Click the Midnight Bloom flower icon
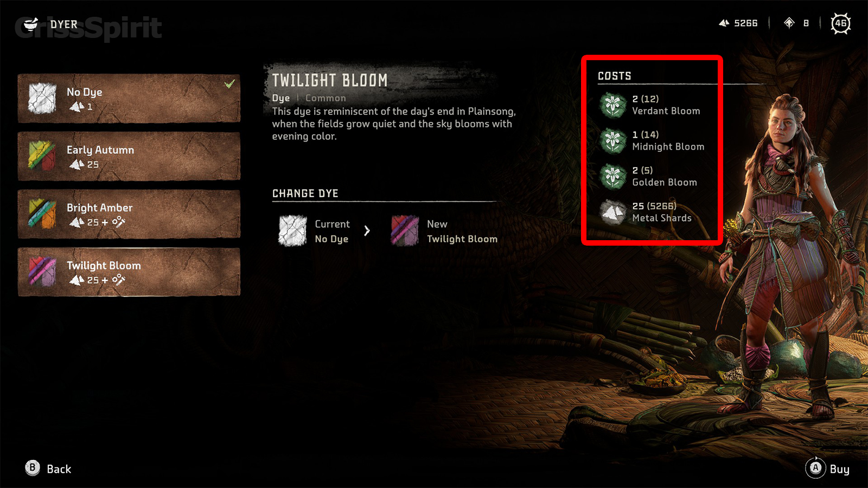868x488 pixels. [613, 140]
